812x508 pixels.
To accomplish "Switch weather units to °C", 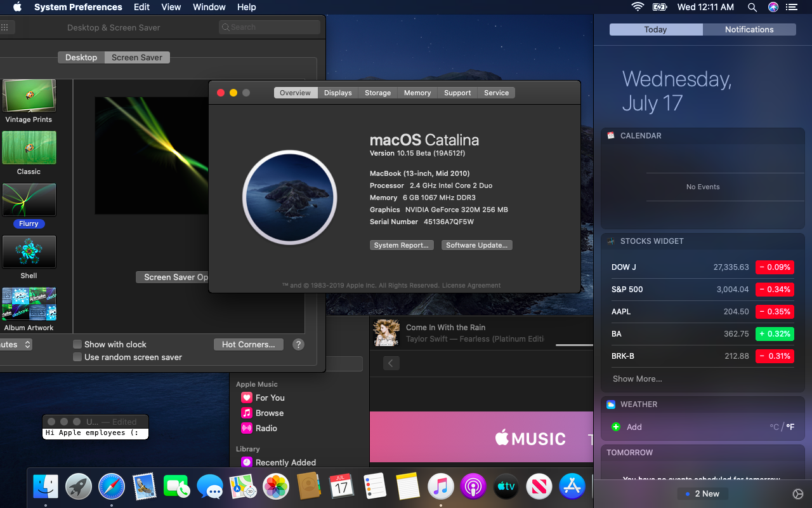I will (774, 427).
